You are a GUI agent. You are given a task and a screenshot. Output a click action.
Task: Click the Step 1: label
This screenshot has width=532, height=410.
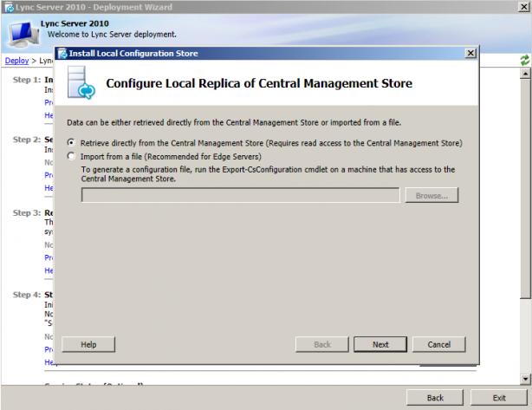(x=27, y=80)
